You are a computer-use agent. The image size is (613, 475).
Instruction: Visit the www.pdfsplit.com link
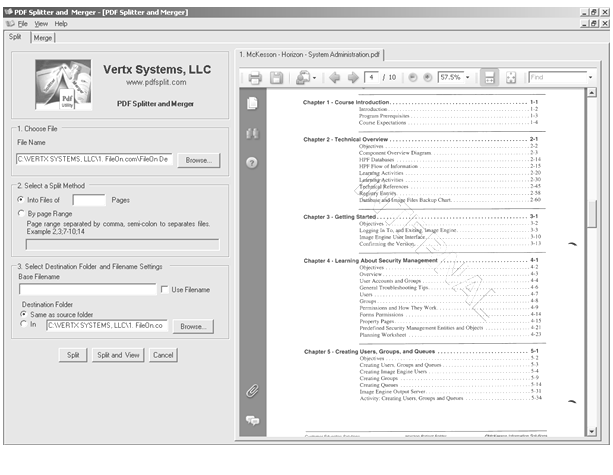(x=156, y=82)
